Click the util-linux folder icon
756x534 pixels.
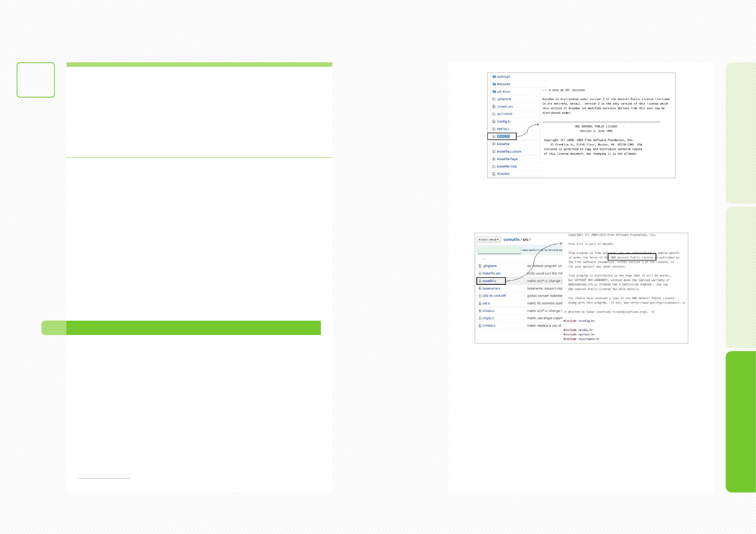point(494,92)
